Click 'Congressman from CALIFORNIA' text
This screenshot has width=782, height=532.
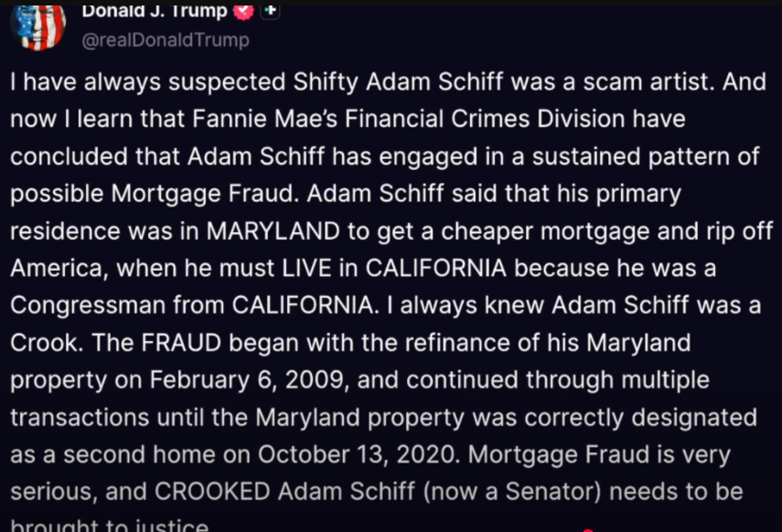click(x=191, y=305)
